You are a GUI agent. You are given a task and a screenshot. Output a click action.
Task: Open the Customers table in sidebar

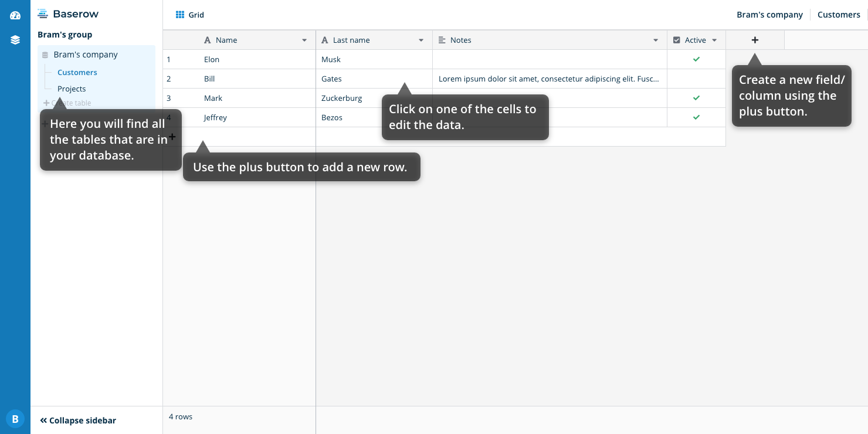pyautogui.click(x=77, y=73)
